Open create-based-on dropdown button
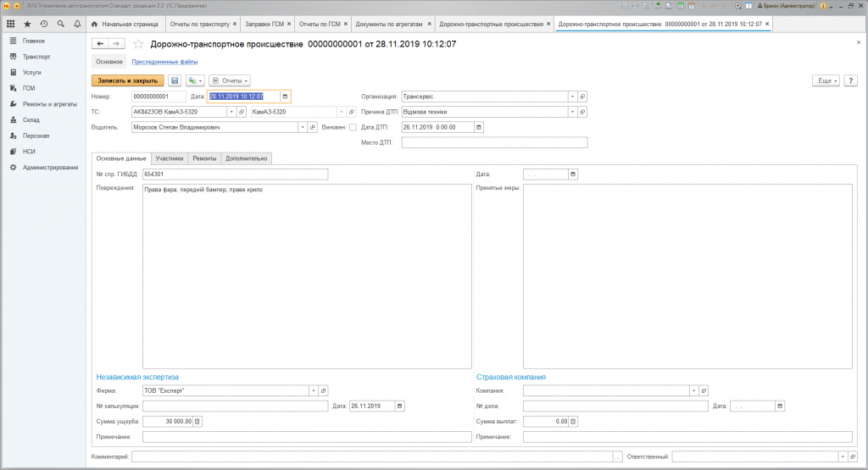The width and height of the screenshot is (868, 470). coord(195,80)
